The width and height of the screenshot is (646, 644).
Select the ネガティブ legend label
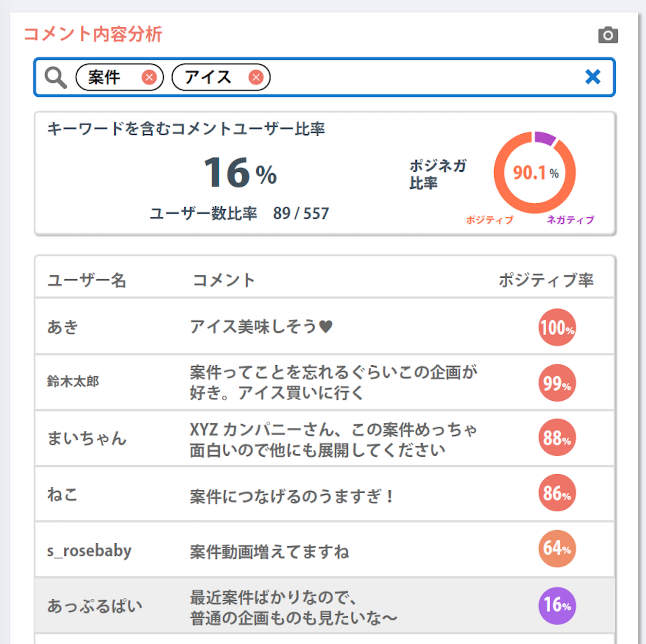tap(570, 220)
